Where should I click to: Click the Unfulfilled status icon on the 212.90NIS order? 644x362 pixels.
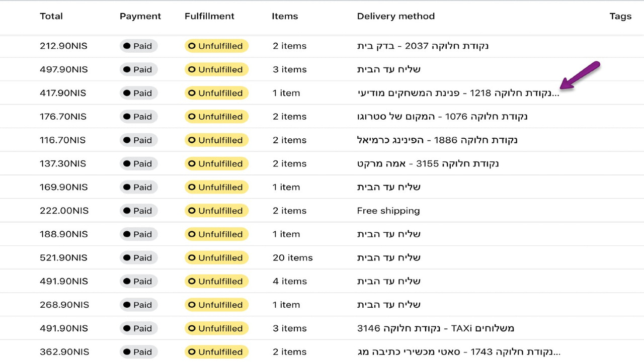tap(192, 46)
